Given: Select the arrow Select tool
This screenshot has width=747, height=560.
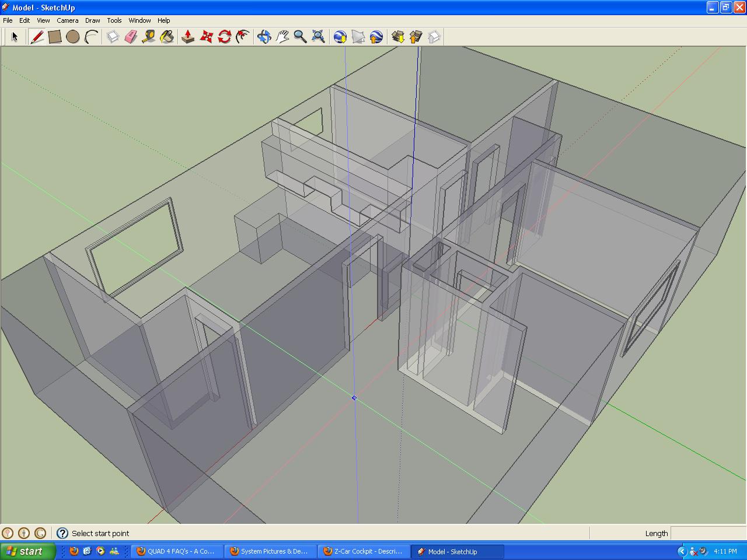Looking at the screenshot, I should point(15,37).
